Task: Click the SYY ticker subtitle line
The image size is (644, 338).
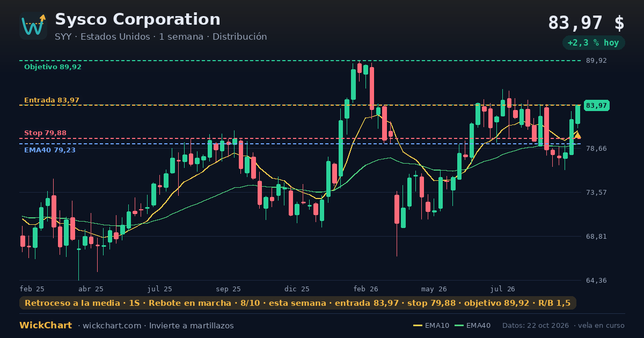Action: [x=160, y=37]
